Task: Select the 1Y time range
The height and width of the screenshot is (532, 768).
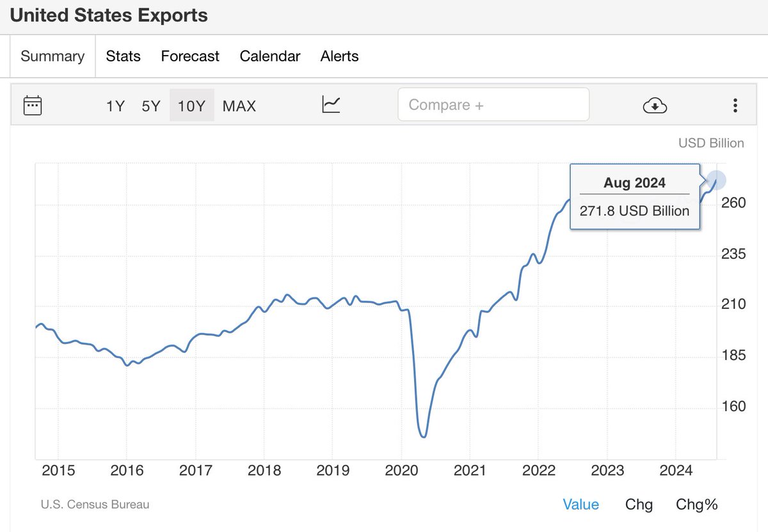Action: coord(115,106)
